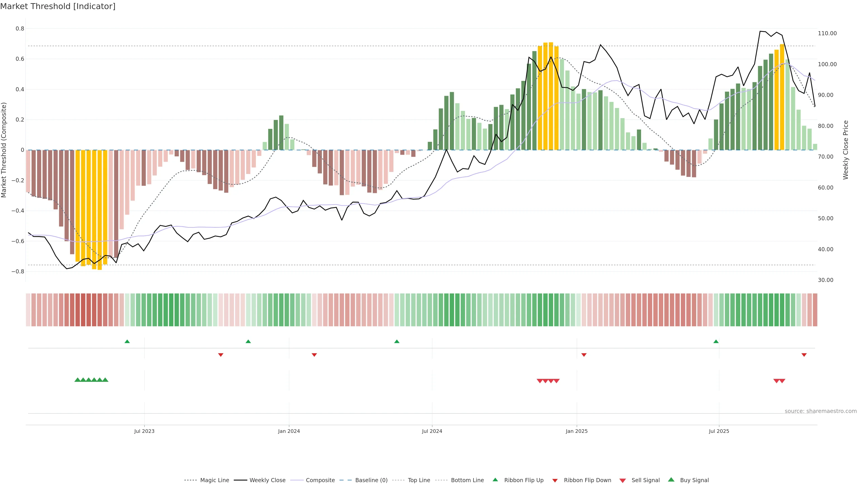Click the Jan 2025 x-axis label
868x488 pixels.
[577, 431]
